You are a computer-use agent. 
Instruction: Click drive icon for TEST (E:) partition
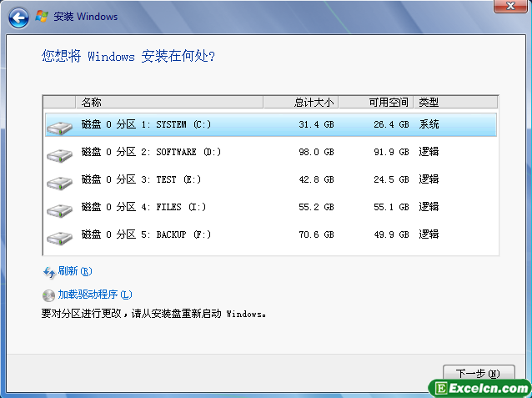(x=60, y=183)
